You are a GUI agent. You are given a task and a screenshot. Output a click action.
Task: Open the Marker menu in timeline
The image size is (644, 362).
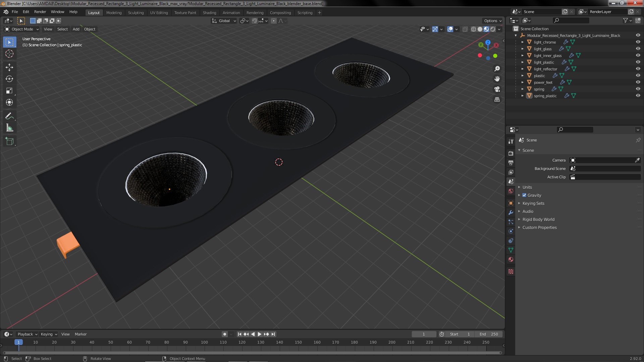tap(80, 334)
